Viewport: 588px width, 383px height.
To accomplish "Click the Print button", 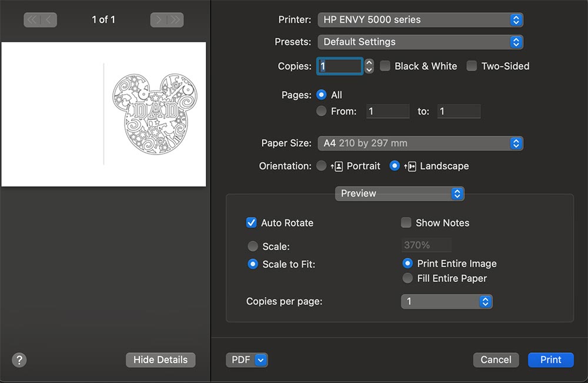I will (550, 360).
